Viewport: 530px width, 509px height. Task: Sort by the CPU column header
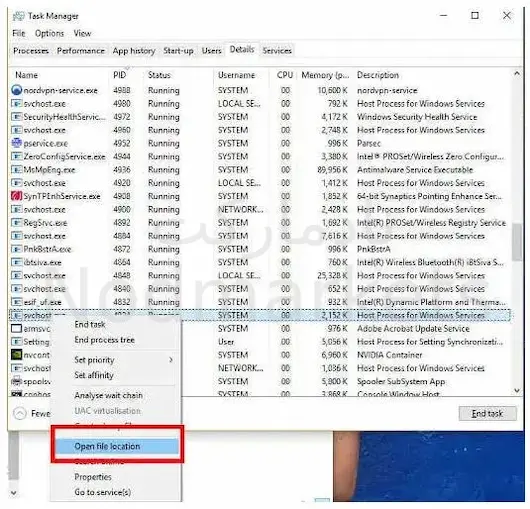tap(285, 75)
